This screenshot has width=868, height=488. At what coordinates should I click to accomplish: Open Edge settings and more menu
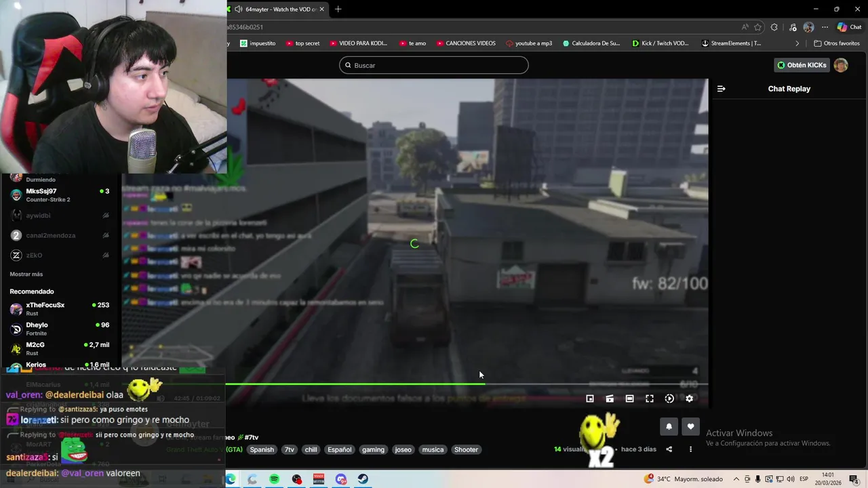(825, 27)
